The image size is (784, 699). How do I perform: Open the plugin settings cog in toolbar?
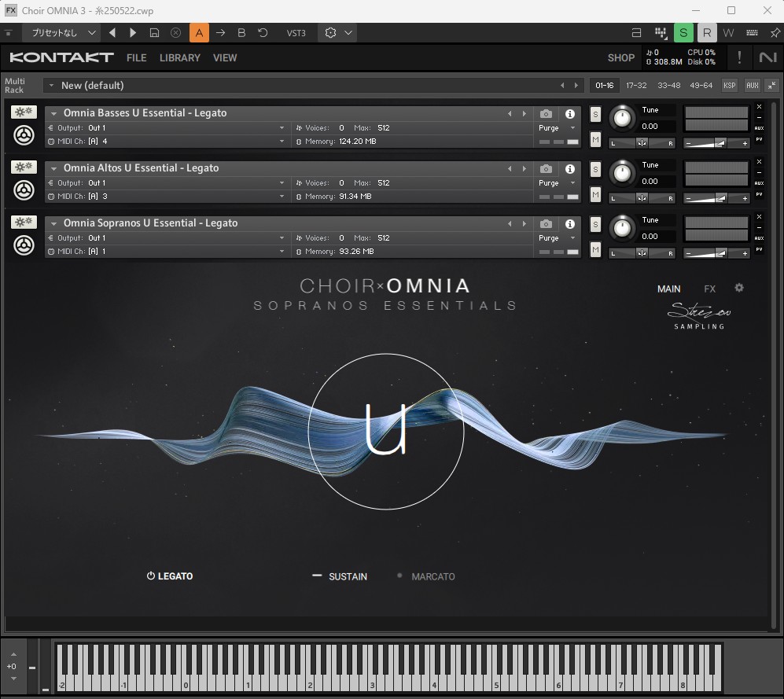click(330, 33)
